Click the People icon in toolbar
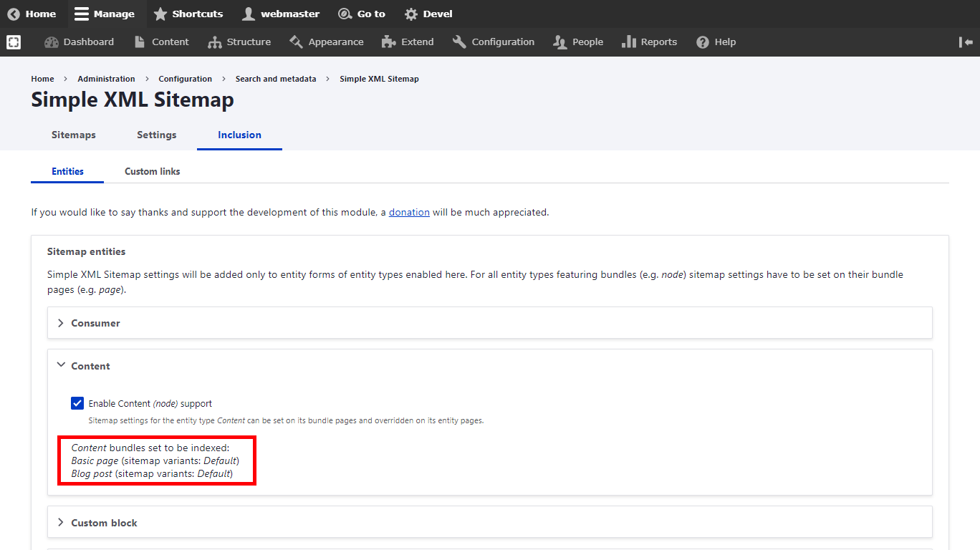980x550 pixels. pyautogui.click(x=560, y=42)
